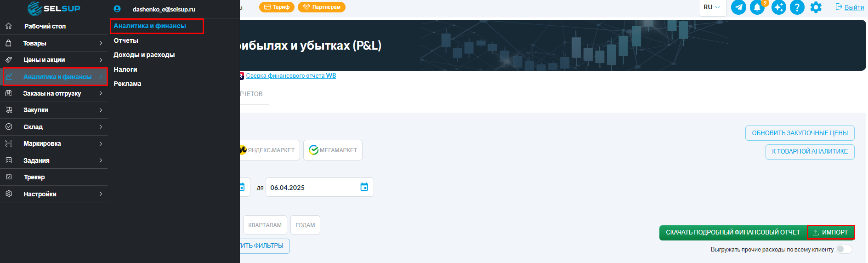Open help question mark icon
The width and height of the screenshot is (868, 263).
(797, 7)
